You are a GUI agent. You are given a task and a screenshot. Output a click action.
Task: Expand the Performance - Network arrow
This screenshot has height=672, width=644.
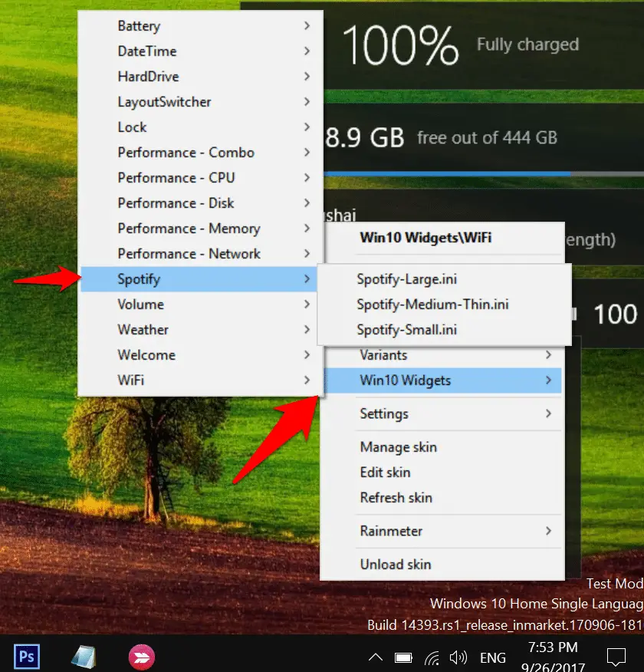point(307,253)
